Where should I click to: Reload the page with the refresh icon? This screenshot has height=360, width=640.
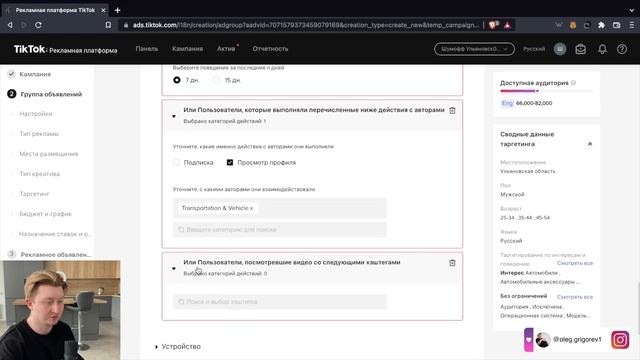pos(38,25)
